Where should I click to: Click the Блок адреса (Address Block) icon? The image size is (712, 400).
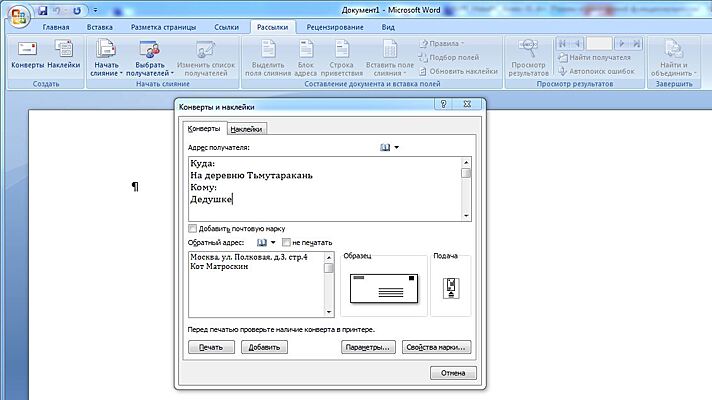click(x=306, y=54)
